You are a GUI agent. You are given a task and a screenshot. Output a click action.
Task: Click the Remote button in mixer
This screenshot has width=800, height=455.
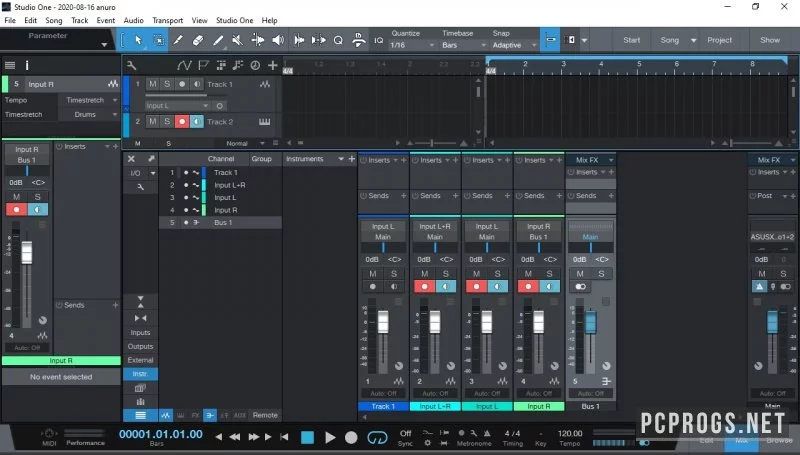[265, 415]
